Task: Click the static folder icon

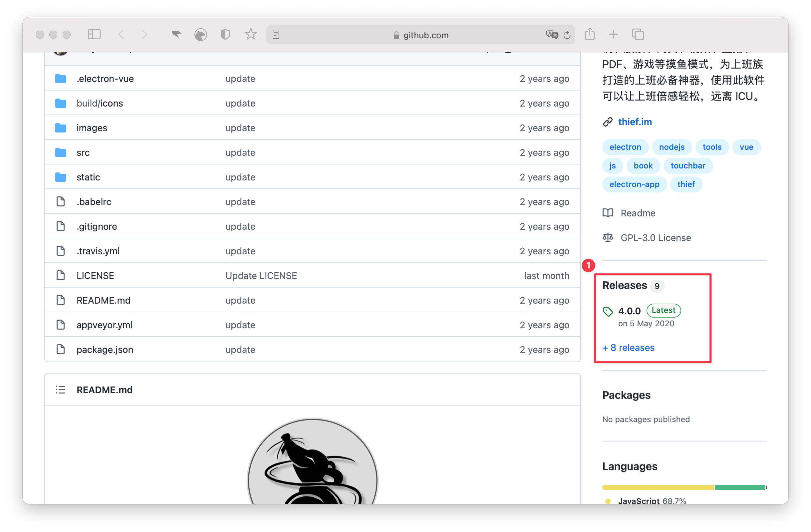Action: tap(61, 177)
